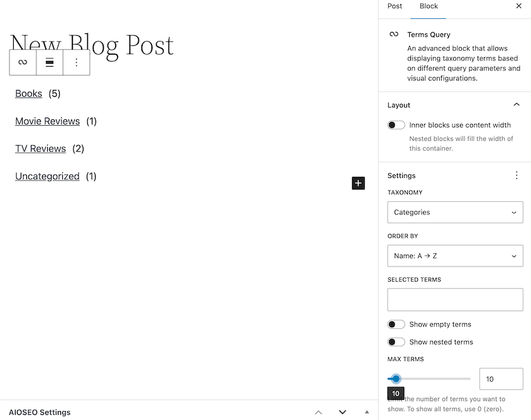
Task: Open the Books category link
Action: click(28, 93)
